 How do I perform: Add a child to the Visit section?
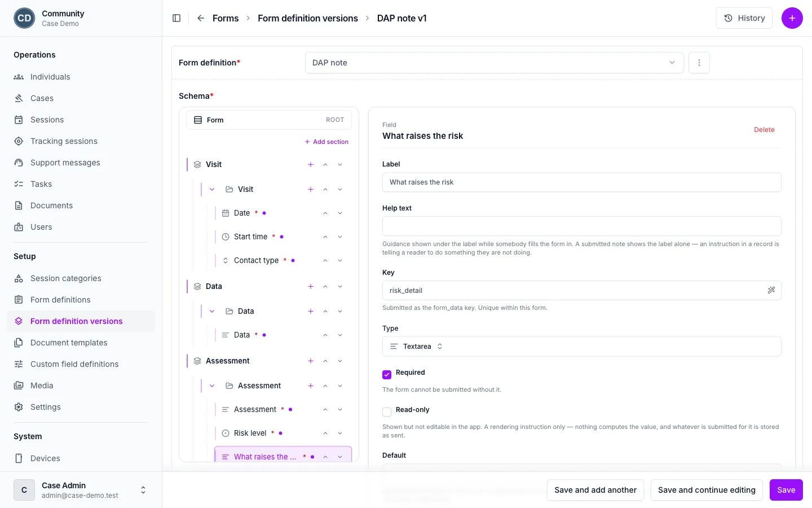pyautogui.click(x=311, y=164)
